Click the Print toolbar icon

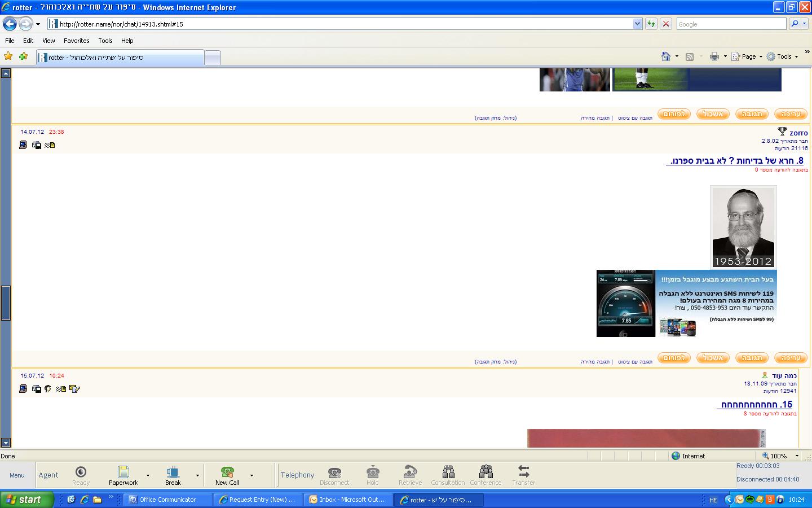(x=714, y=56)
